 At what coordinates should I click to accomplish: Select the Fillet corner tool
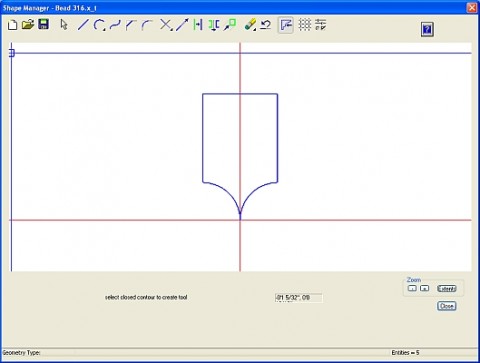coord(147,25)
